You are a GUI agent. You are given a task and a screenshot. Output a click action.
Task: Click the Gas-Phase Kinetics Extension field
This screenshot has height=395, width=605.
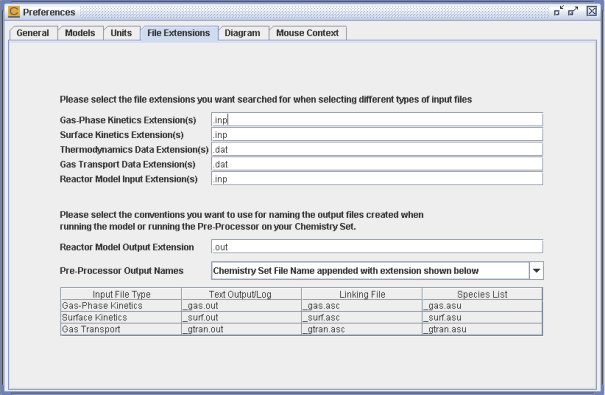click(x=377, y=120)
